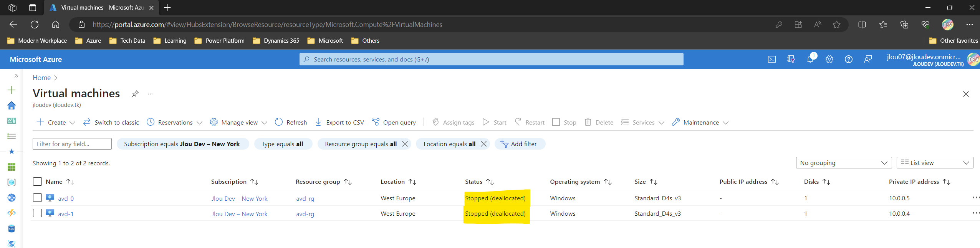Open the avd-0 virtual machine link
The image size is (980, 248).
pyautogui.click(x=66, y=198)
